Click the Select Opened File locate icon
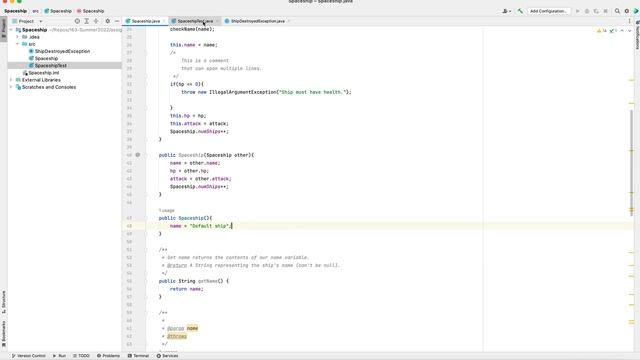 [x=77, y=21]
